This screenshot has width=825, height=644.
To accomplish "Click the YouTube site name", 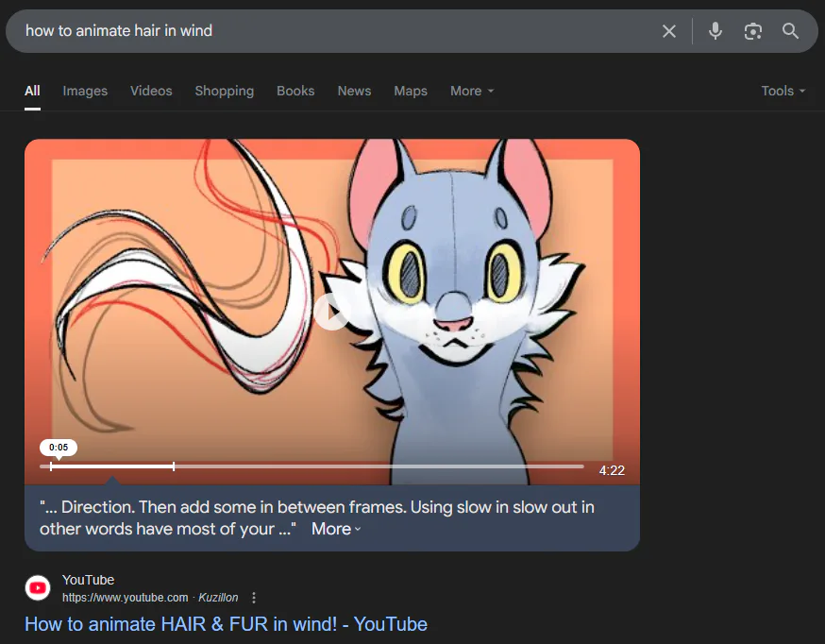I will (88, 580).
